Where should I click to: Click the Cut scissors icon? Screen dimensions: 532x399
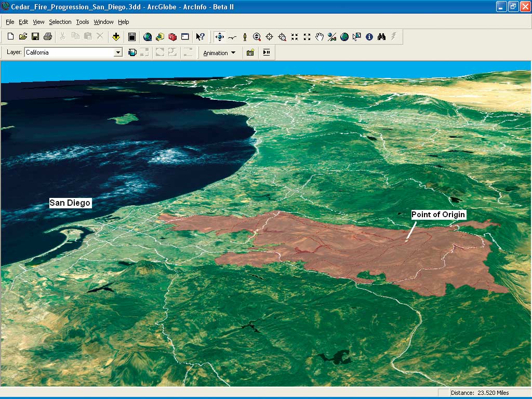[62, 36]
